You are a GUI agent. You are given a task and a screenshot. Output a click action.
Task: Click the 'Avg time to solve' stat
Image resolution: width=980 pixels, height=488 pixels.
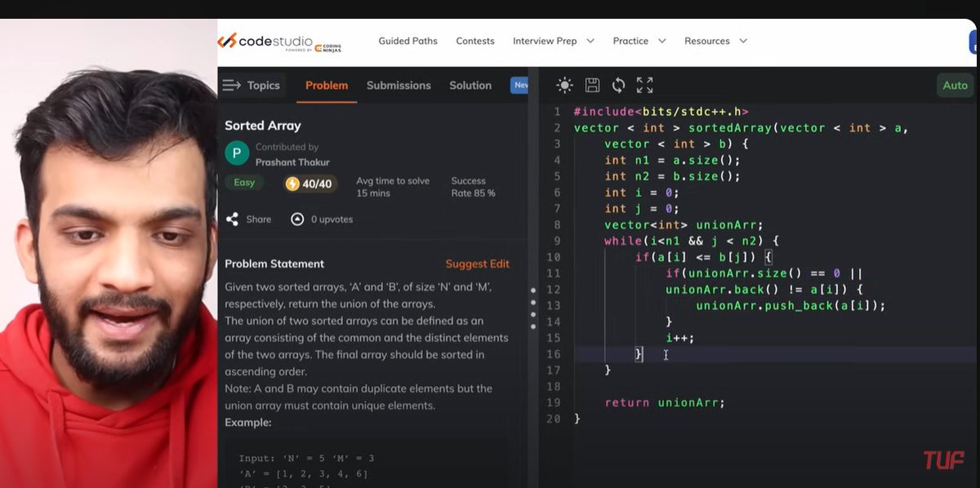tap(393, 187)
